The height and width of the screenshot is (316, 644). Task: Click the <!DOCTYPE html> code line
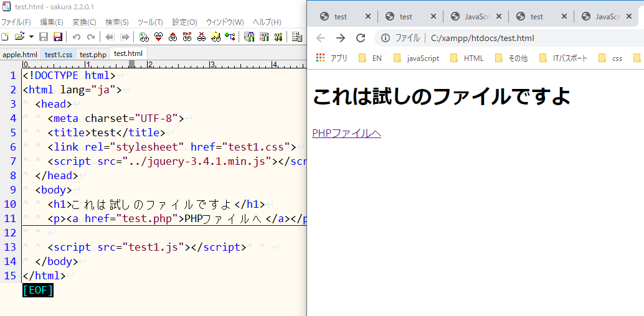[69, 75]
